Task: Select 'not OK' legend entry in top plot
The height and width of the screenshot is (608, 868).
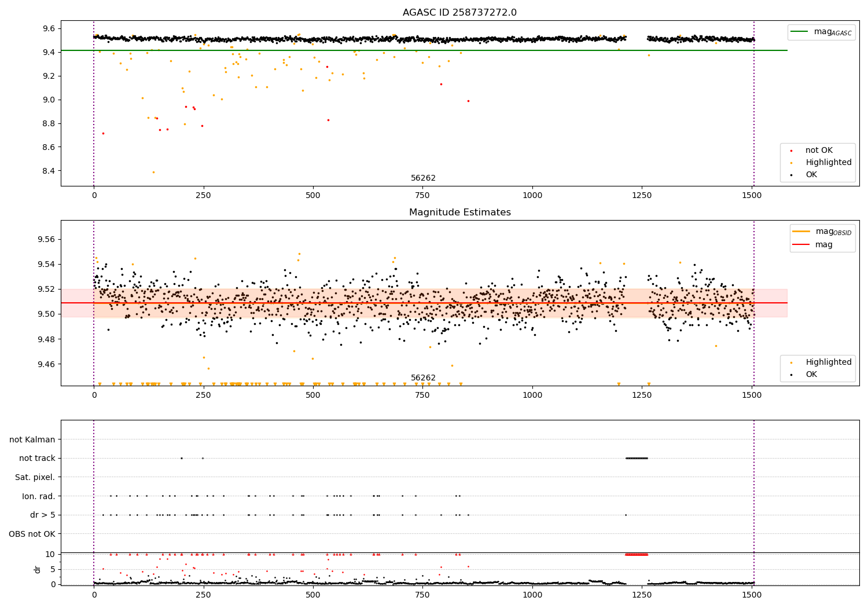Action: coord(819,151)
